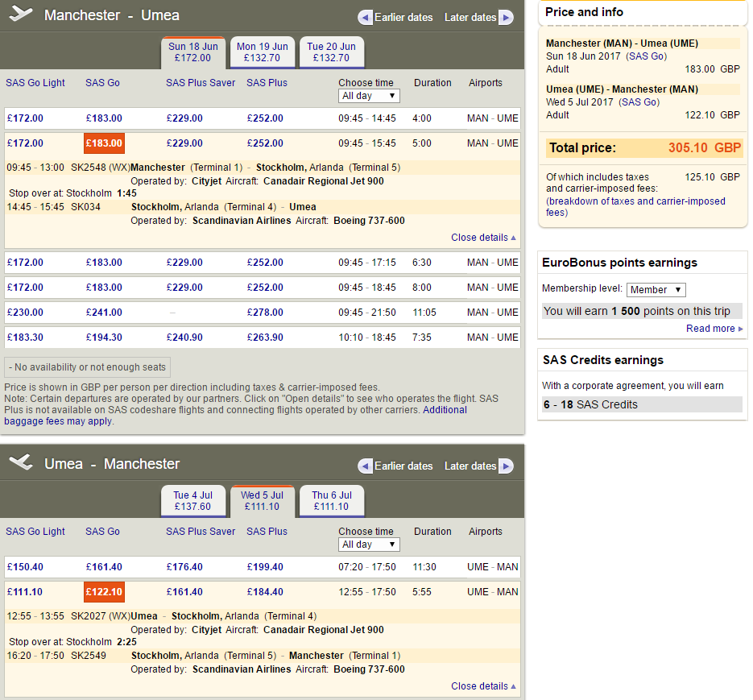Choose £229.00 SAS Plus Saver for 09:45 - 14:45 flight
Image resolution: width=753 pixels, height=700 pixels.
(184, 118)
